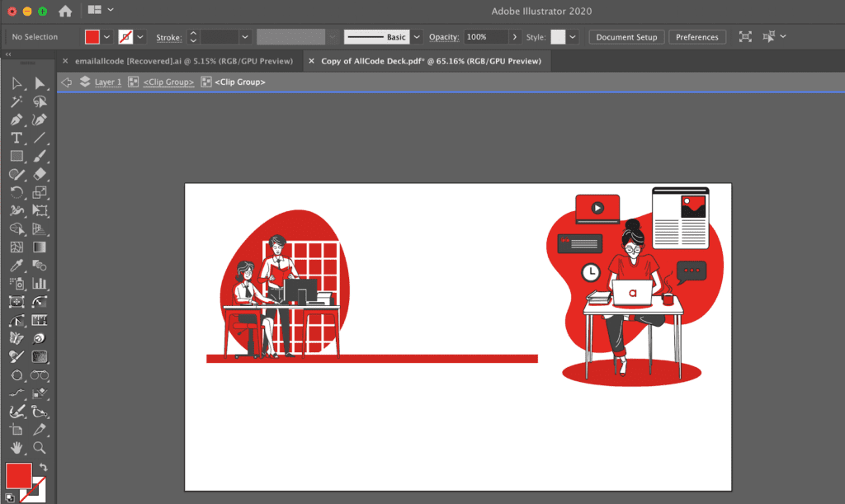845x504 pixels.
Task: Expand the variable width profile dropdown
Action: [332, 36]
